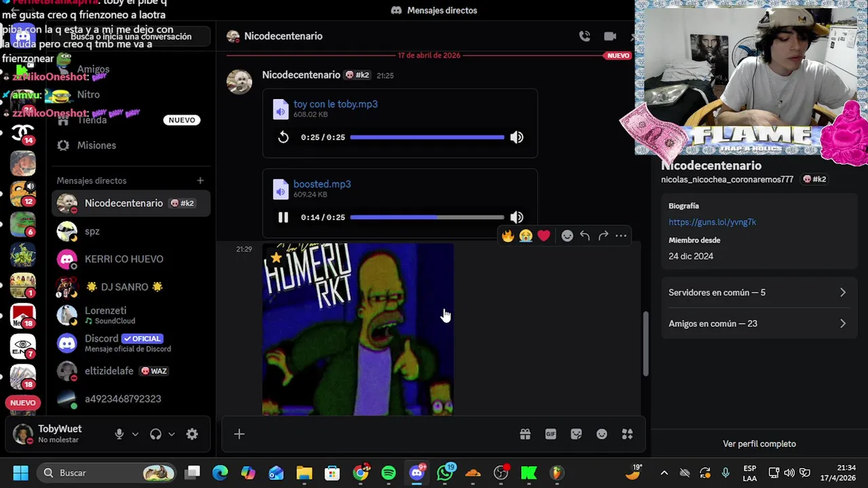Open Microsoft Edge from taskbar
Screen dimensions: 868x488
pos(220,473)
